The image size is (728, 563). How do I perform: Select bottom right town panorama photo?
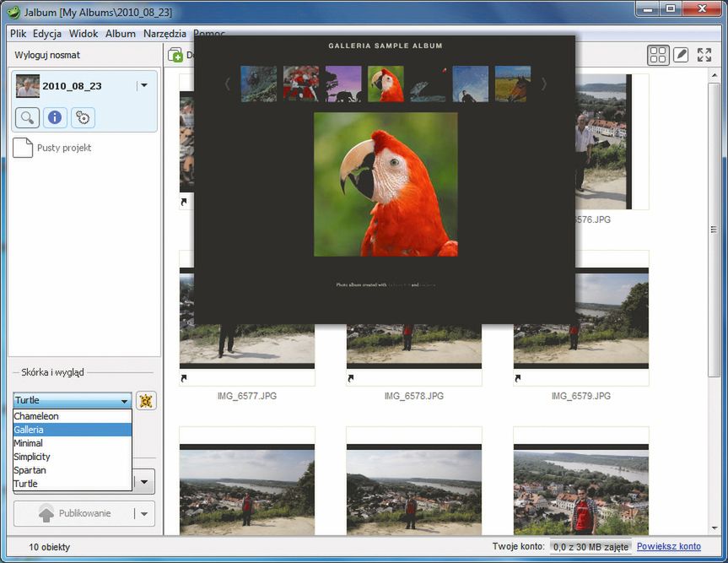581,490
